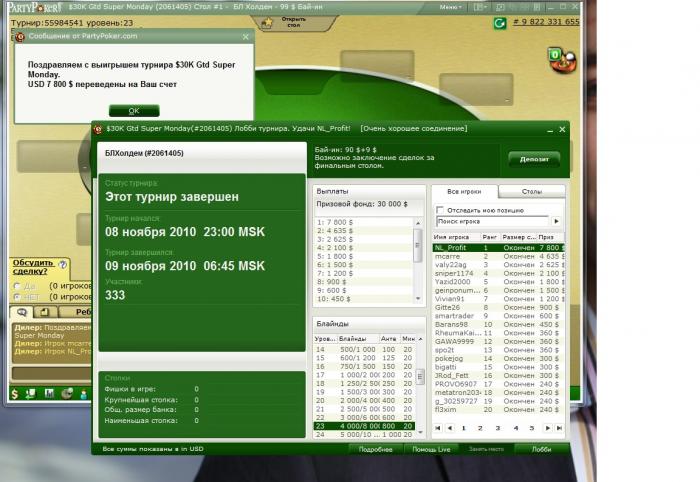Select the Нет radio button for deal
Viewport: 700px width, 482px height.
pos(17,297)
